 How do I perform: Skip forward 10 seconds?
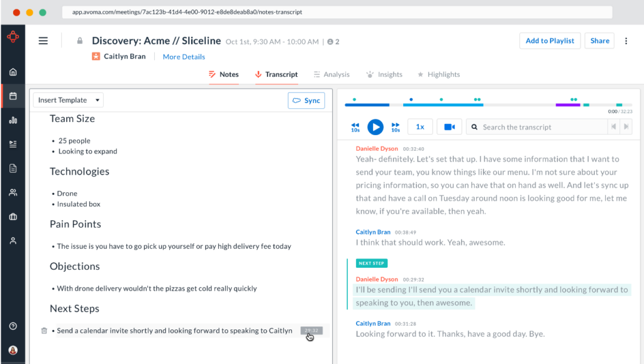coord(396,127)
